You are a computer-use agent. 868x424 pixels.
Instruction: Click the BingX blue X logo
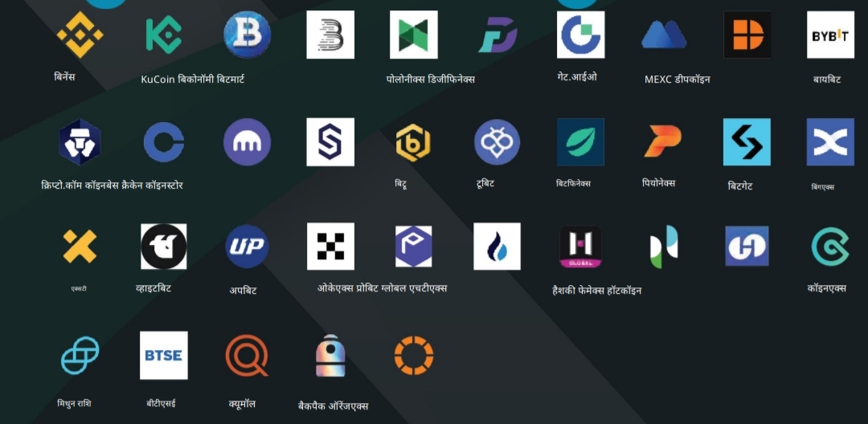click(x=830, y=142)
